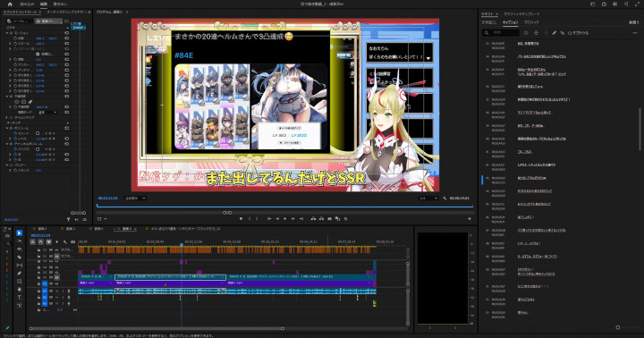This screenshot has width=644, height=338.
Task: Select the Slip tool
Action: click(20, 266)
